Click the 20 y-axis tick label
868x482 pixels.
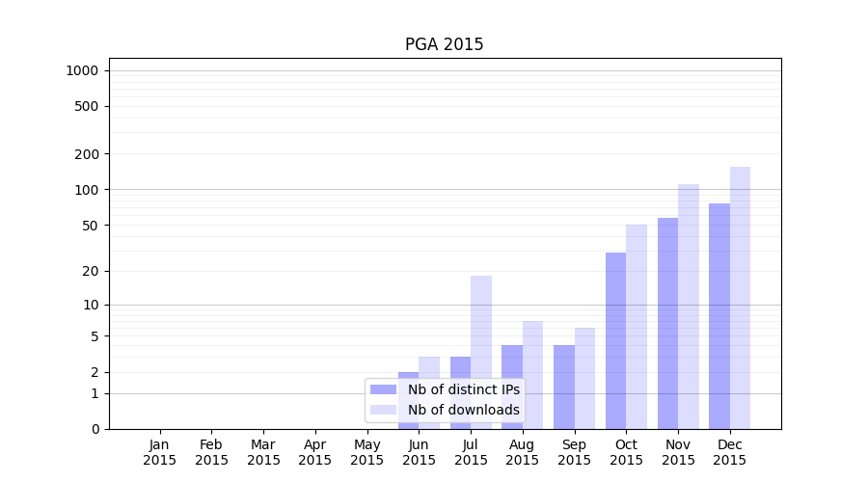[90, 271]
